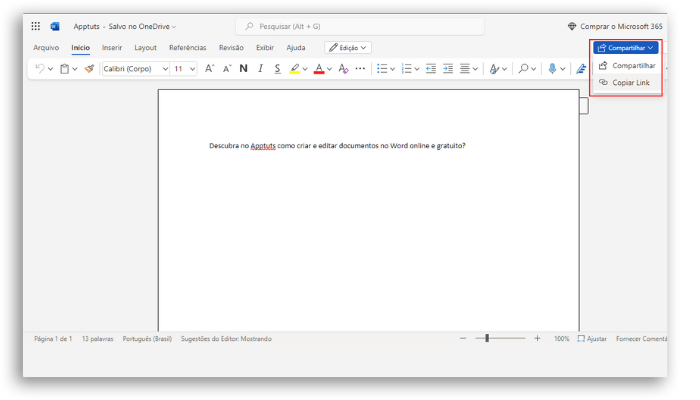Expand numbered list options arrow
Image resolution: width=700 pixels, height=400 pixels.
click(417, 69)
